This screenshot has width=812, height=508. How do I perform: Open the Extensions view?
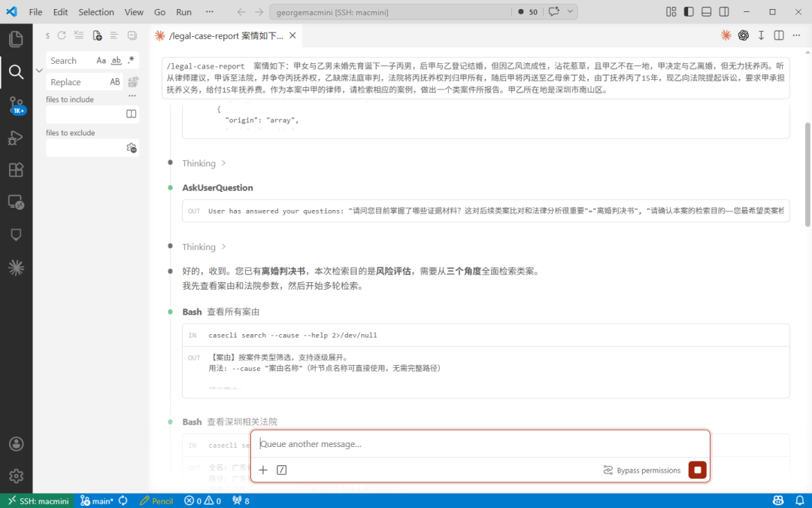click(16, 170)
